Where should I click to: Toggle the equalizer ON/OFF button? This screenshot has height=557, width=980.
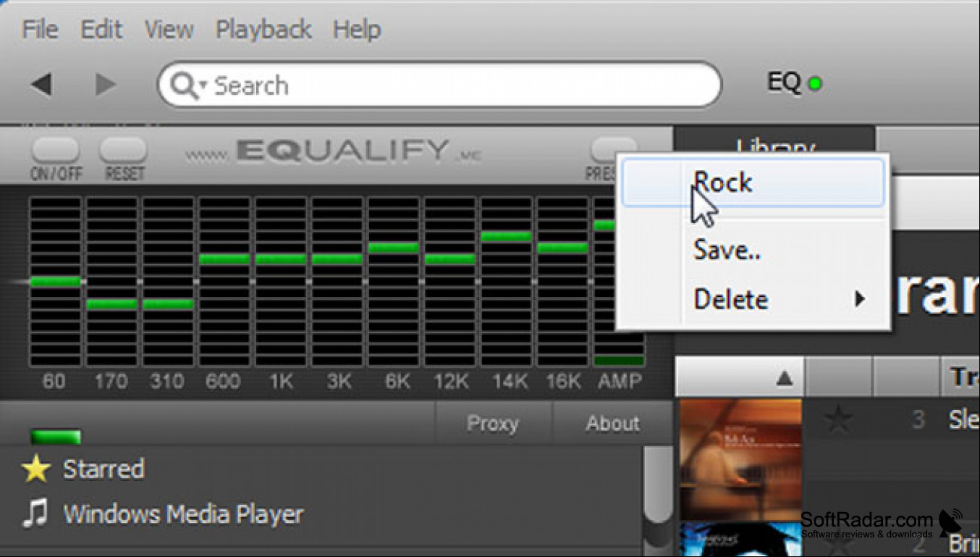tap(55, 150)
